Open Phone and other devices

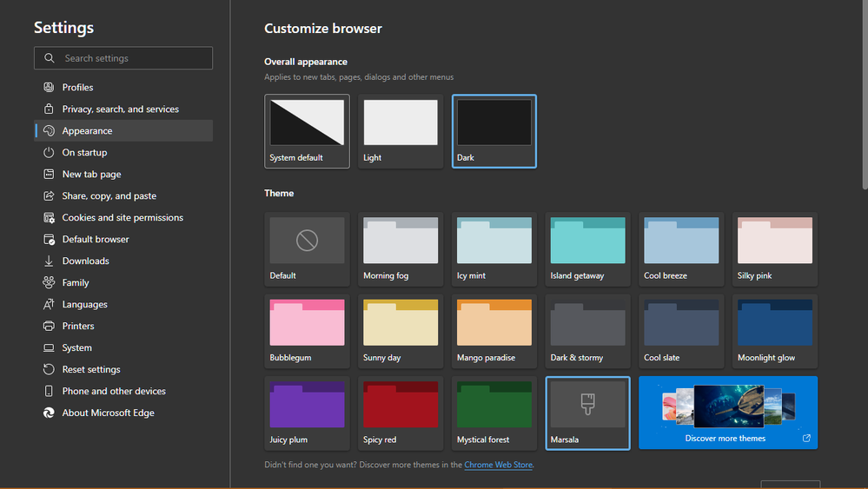pyautogui.click(x=123, y=391)
